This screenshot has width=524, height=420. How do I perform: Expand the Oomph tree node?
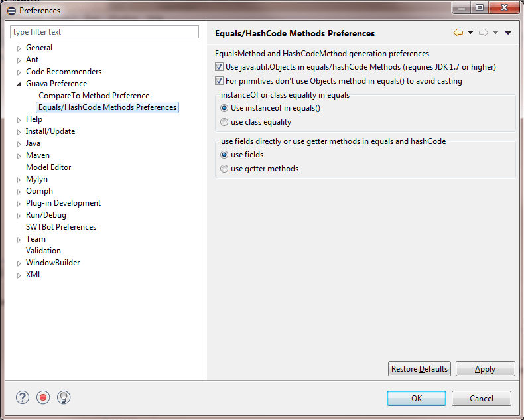click(x=19, y=192)
